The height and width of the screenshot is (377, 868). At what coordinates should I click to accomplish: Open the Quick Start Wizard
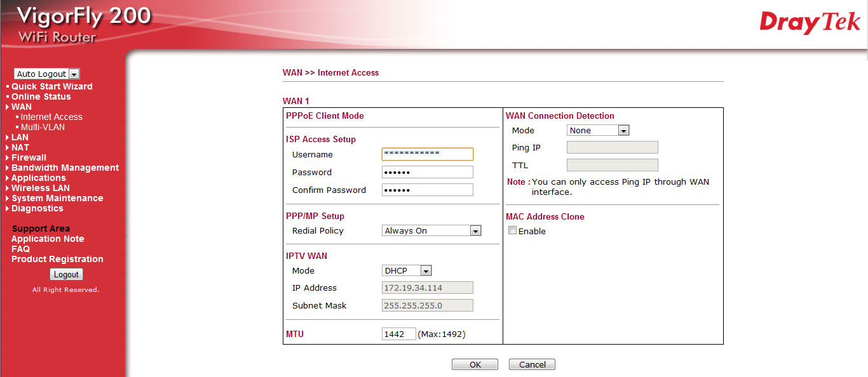coord(51,86)
